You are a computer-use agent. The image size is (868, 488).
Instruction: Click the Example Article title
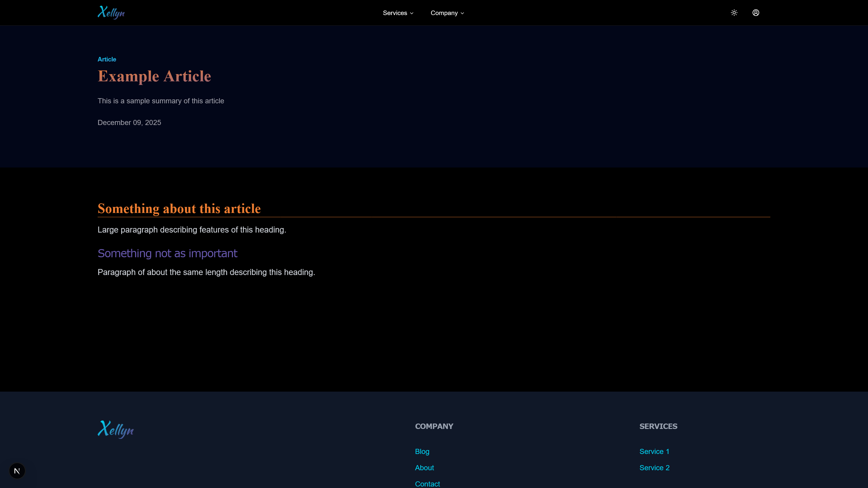point(154,76)
